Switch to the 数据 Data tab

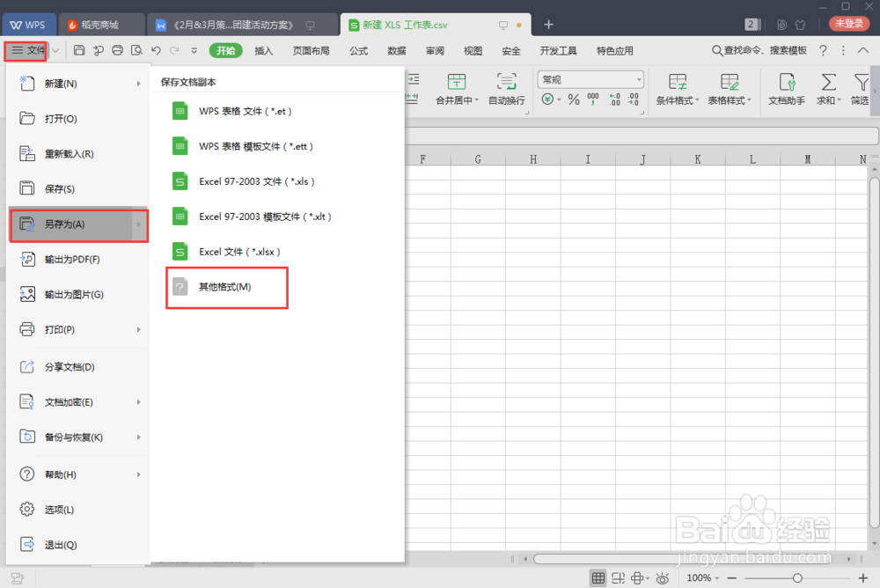pos(397,50)
